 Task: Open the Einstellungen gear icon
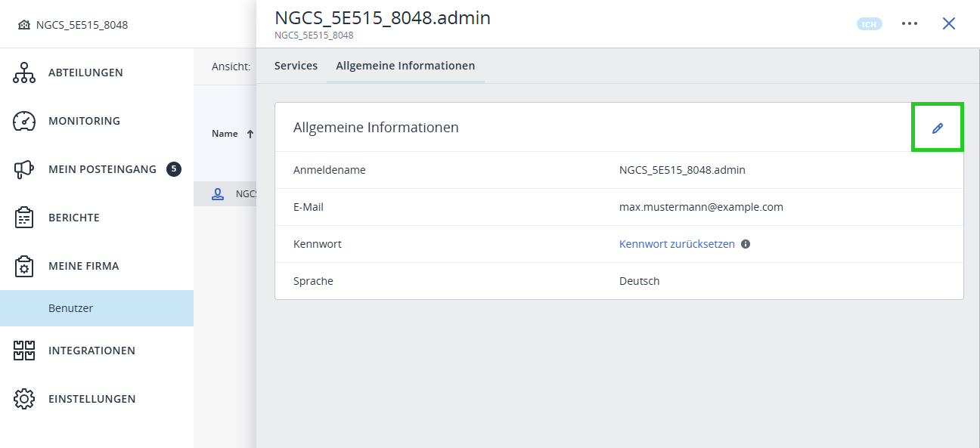pyautogui.click(x=23, y=398)
